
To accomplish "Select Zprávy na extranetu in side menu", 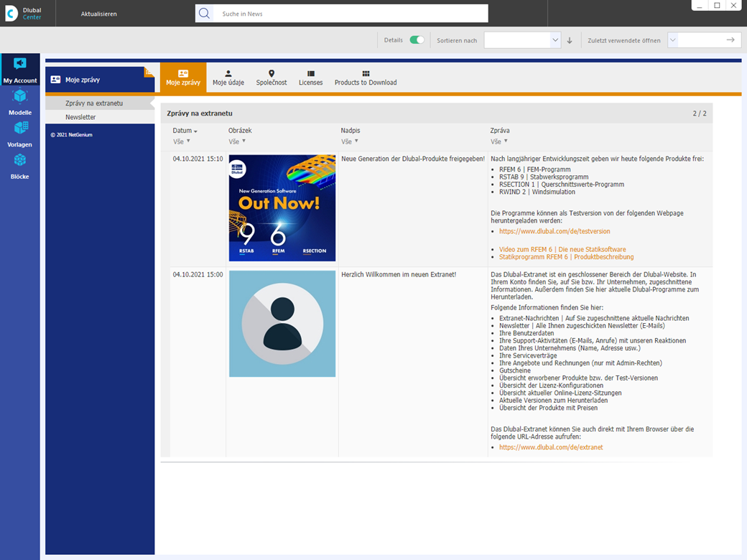I will coord(100,103).
